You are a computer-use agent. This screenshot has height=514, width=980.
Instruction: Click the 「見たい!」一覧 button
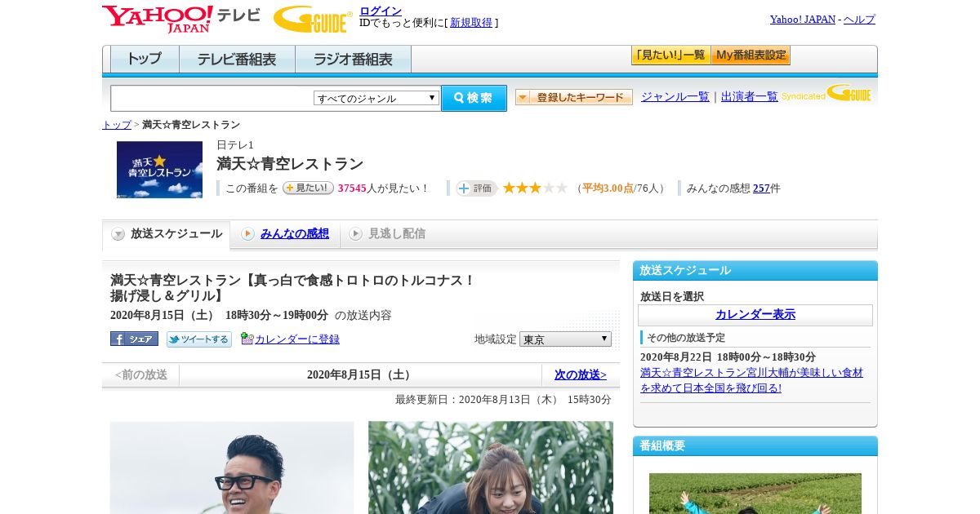coord(670,55)
